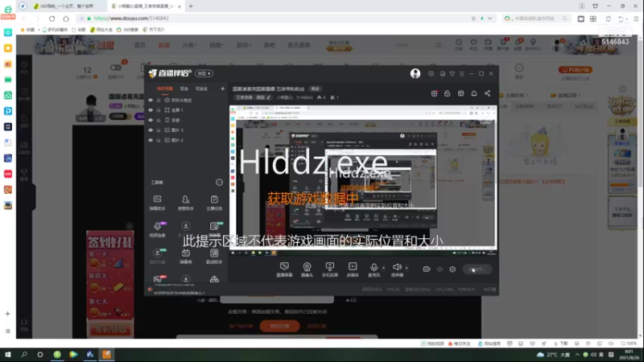Screen dimensions: 644x362
Task: Open the 主播任务 tool
Action: (214, 203)
